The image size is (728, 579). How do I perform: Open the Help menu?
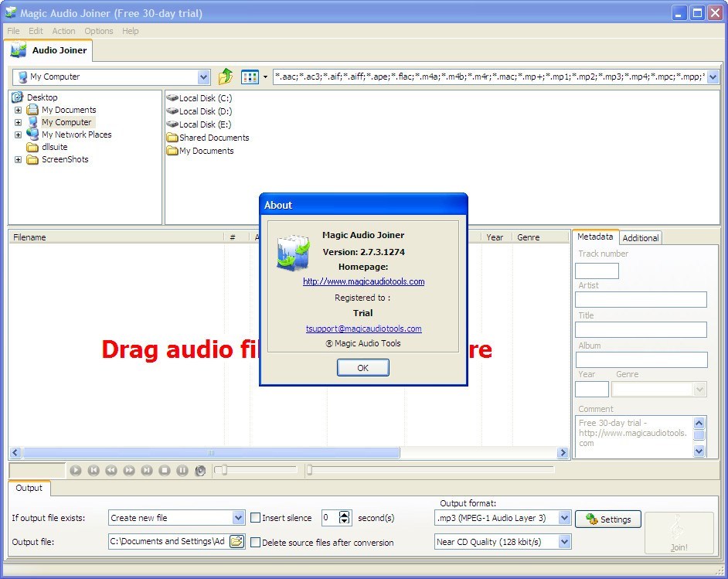tap(131, 31)
